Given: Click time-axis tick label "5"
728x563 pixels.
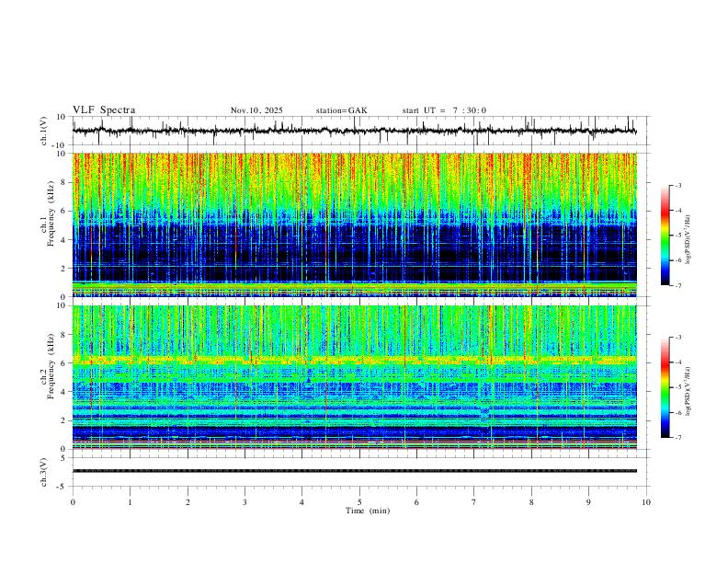Looking at the screenshot, I should [x=359, y=502].
